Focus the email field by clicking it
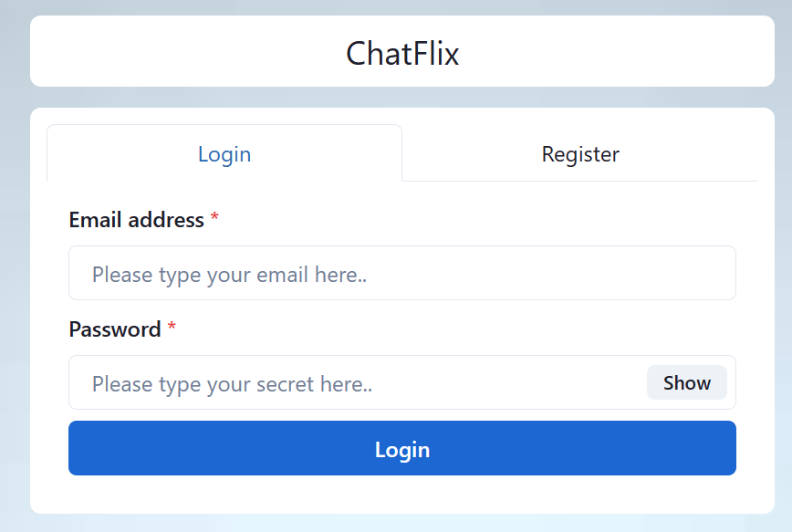The height and width of the screenshot is (532, 792). tap(402, 273)
